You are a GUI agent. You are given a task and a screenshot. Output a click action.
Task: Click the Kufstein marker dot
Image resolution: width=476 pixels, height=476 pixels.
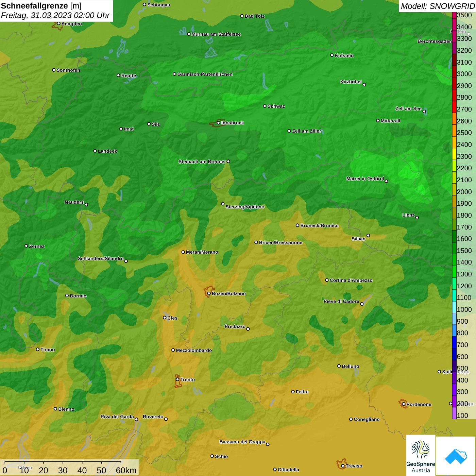pos(332,55)
